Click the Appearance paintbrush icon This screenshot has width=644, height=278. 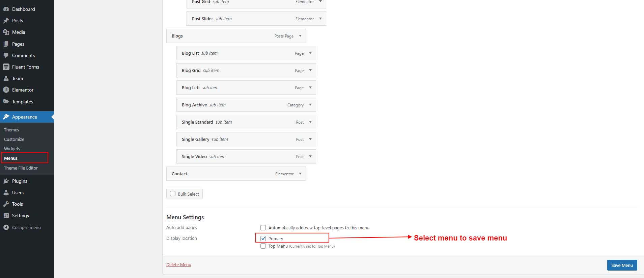click(6, 117)
